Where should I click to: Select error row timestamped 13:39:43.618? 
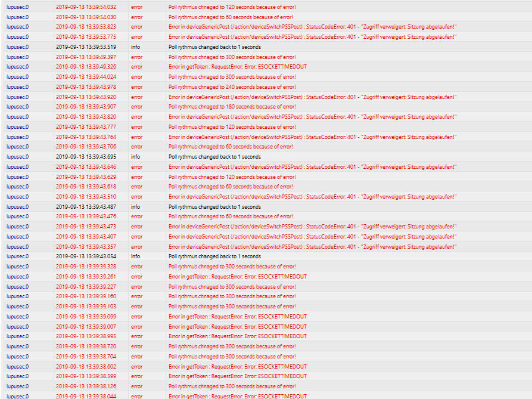(268, 187)
